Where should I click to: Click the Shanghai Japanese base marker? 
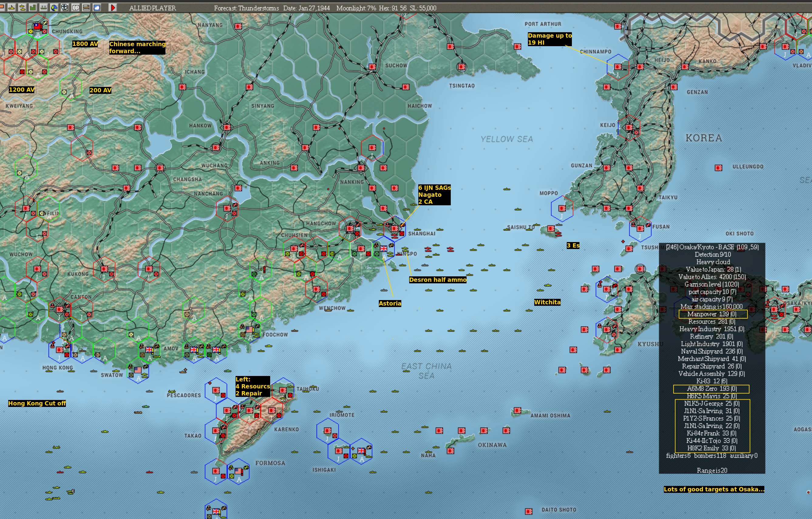coord(394,228)
